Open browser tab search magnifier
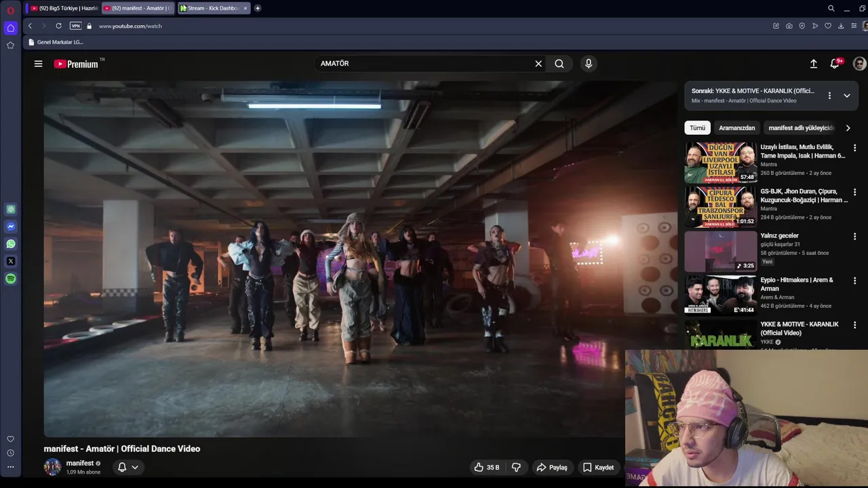This screenshot has height=488, width=868. (x=831, y=8)
